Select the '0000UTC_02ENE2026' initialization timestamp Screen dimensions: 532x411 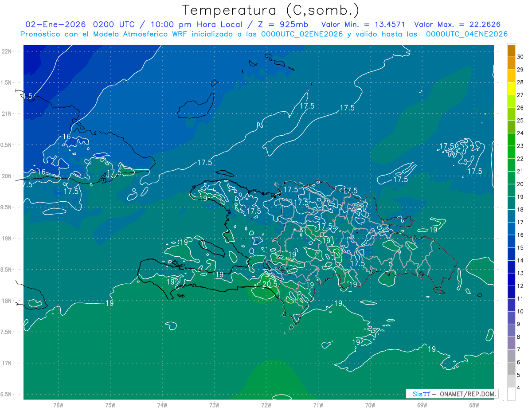302,34
